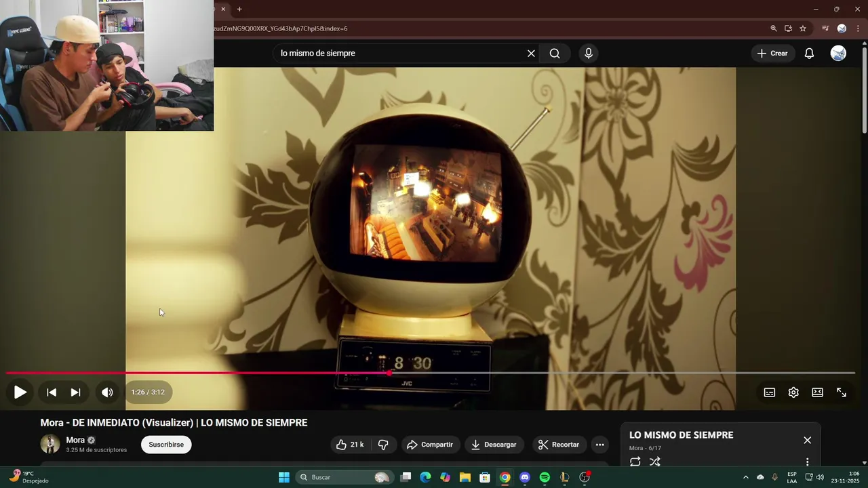
Task: Mute the video with the speaker icon
Action: [107, 392]
